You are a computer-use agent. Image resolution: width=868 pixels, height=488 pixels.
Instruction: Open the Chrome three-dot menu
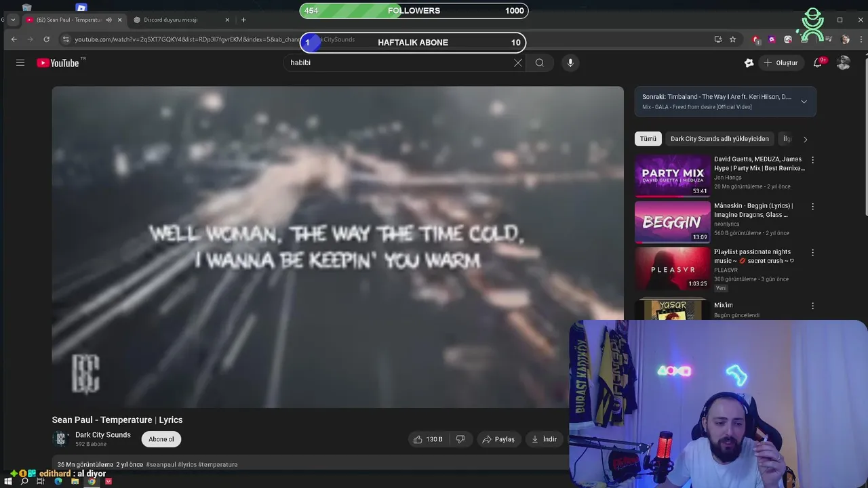861,39
